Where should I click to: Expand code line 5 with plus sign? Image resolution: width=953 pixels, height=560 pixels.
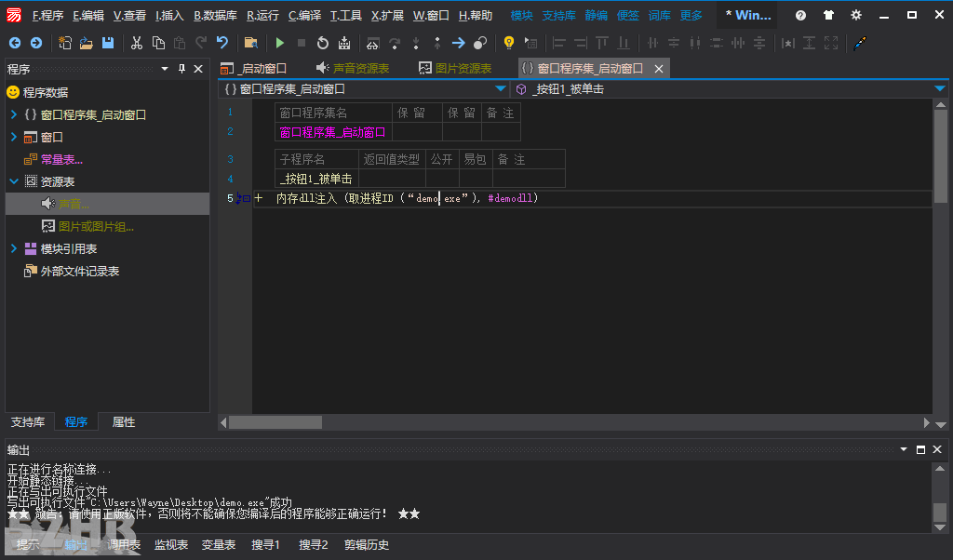[259, 198]
